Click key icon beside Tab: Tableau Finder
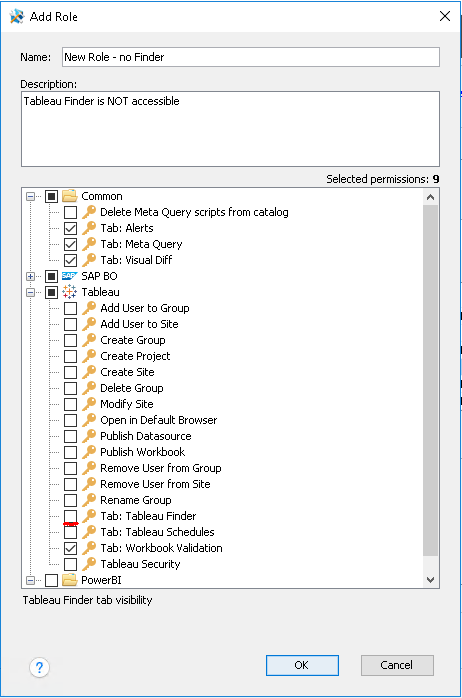 coord(89,516)
